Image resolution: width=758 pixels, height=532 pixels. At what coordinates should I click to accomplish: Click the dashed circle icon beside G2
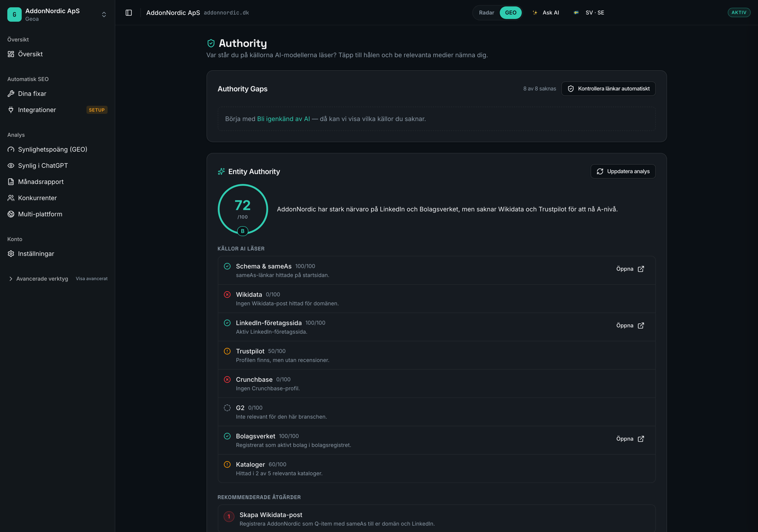coord(227,408)
